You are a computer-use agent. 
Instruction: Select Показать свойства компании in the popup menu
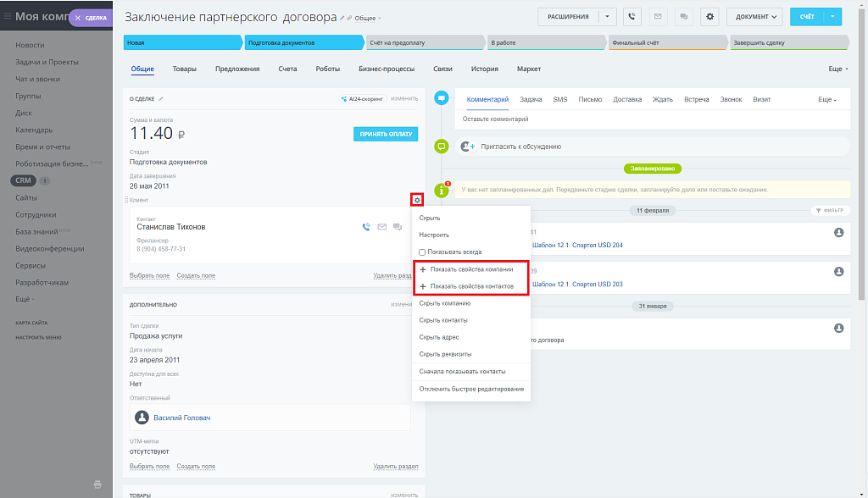point(470,269)
